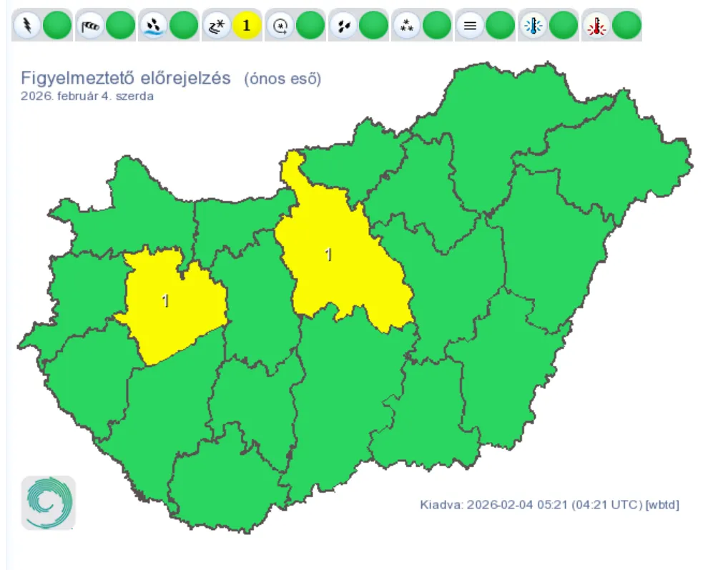Viewport: 728px width, 570px height.
Task: Click the "Kiadva" issue timestamp text
Action: tap(549, 505)
